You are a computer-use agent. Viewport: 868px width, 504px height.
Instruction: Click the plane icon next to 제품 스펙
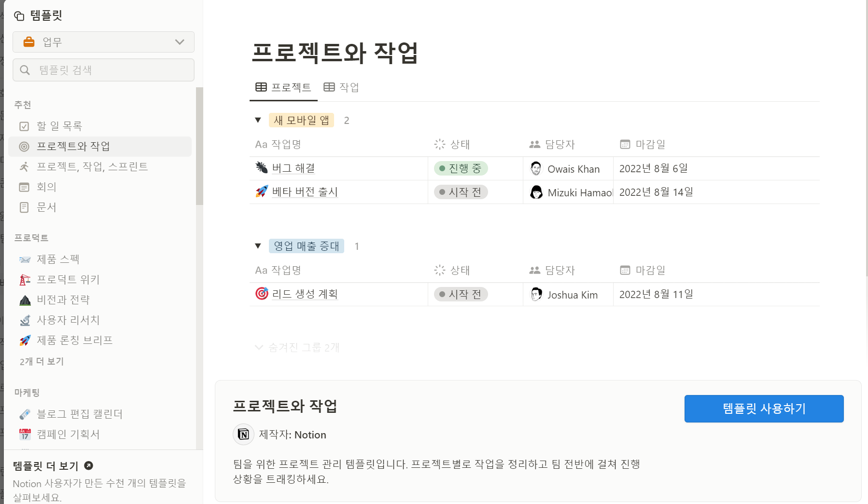(25, 259)
